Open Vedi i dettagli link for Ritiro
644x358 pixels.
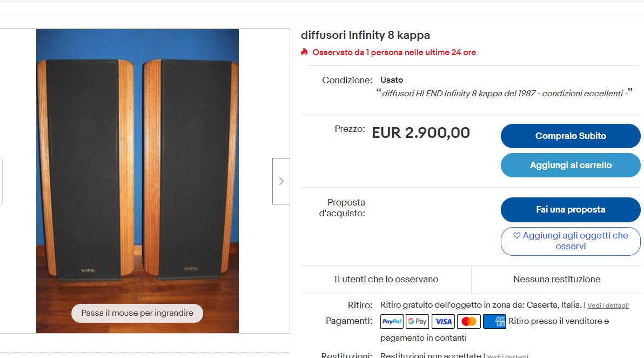[x=608, y=306]
